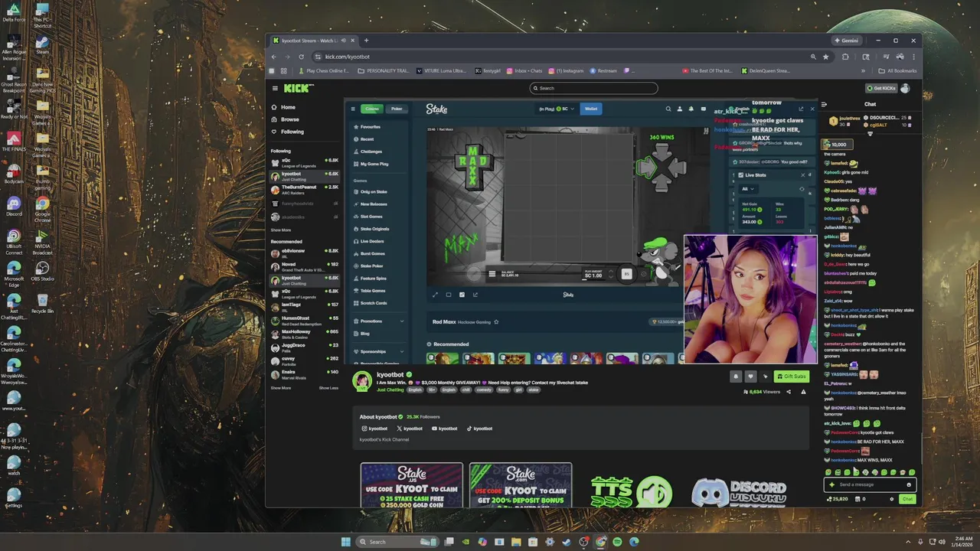Click the KICK logo
The height and width of the screenshot is (551, 980).
click(298, 88)
